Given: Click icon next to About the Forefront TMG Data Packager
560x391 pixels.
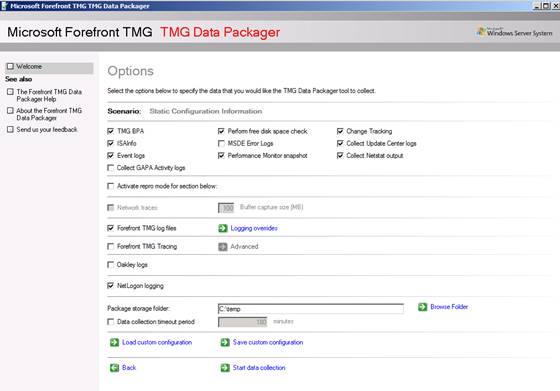Looking at the screenshot, I should (10, 111).
